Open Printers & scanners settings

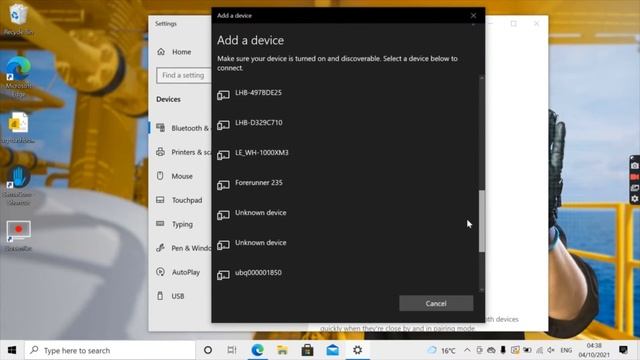(180, 152)
